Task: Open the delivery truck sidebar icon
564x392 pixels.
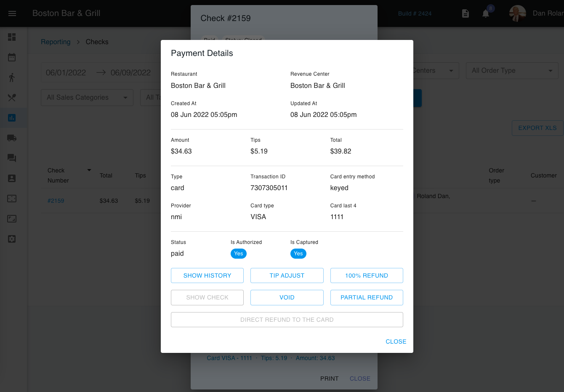Action: (12, 138)
